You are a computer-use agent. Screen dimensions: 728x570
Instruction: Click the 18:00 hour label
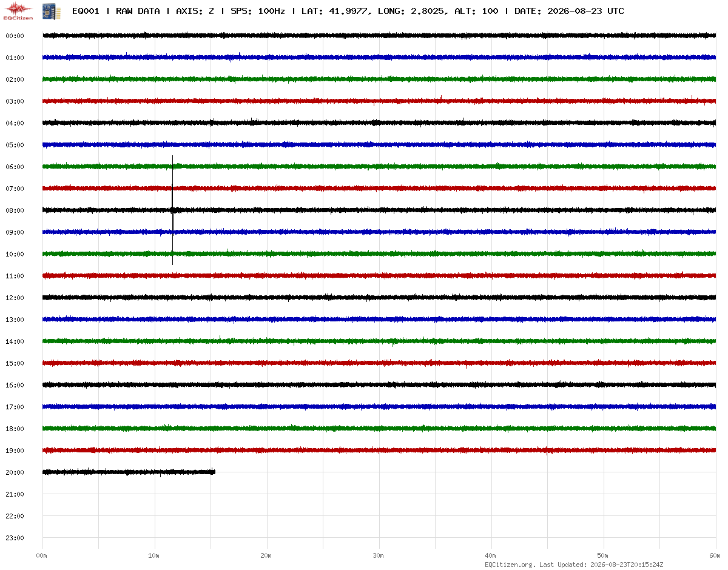pyautogui.click(x=15, y=429)
